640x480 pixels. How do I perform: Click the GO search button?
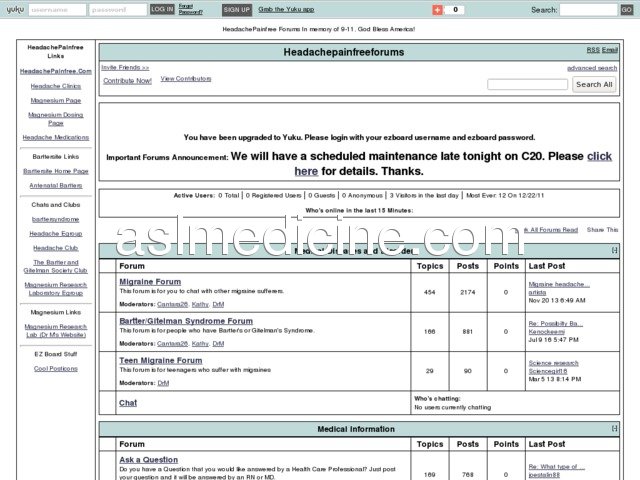[627, 10]
